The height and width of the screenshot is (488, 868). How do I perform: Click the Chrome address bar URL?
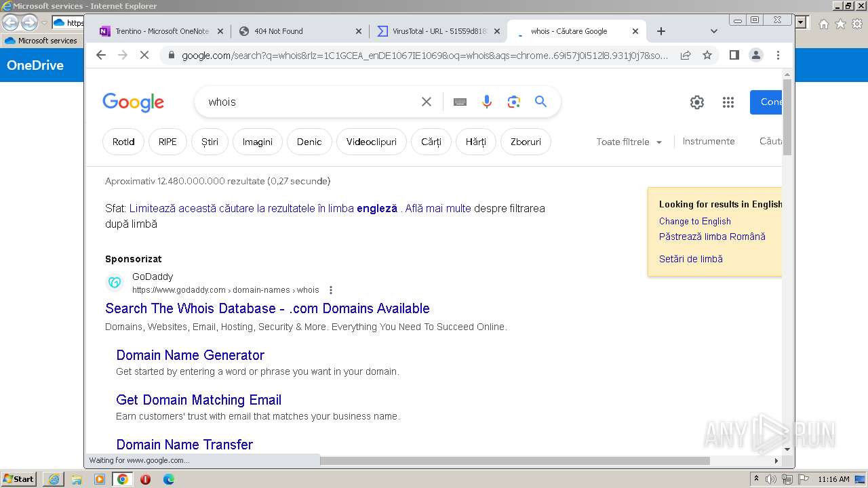(425, 56)
